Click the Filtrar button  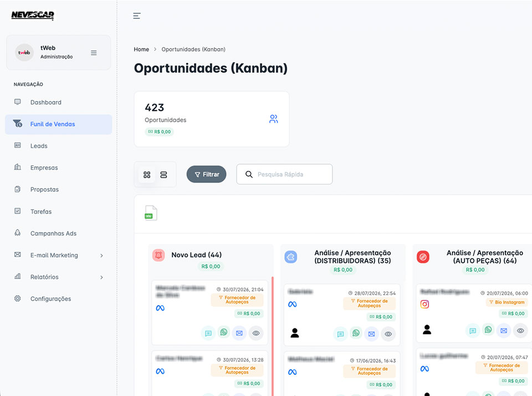tap(206, 174)
